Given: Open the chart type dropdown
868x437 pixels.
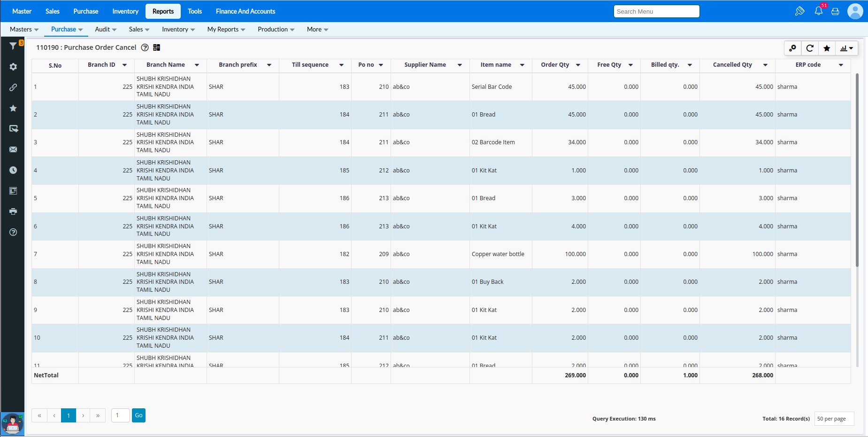Looking at the screenshot, I should click(x=846, y=48).
